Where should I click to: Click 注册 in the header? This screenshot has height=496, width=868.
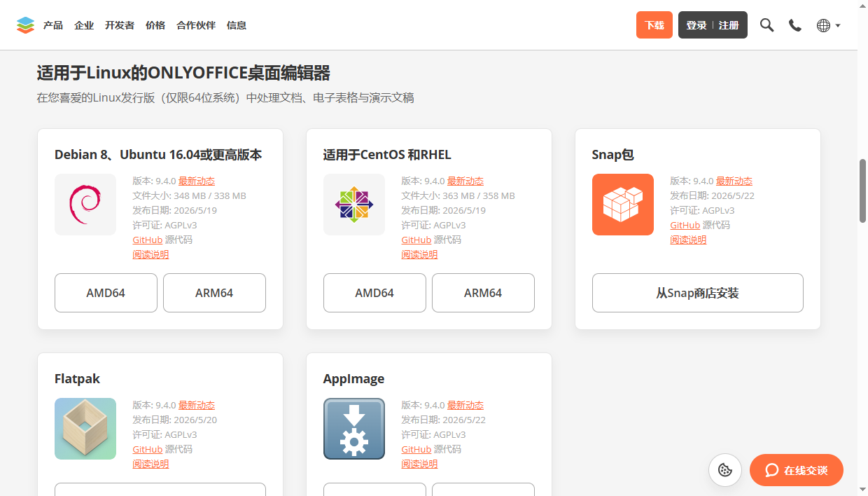(729, 25)
